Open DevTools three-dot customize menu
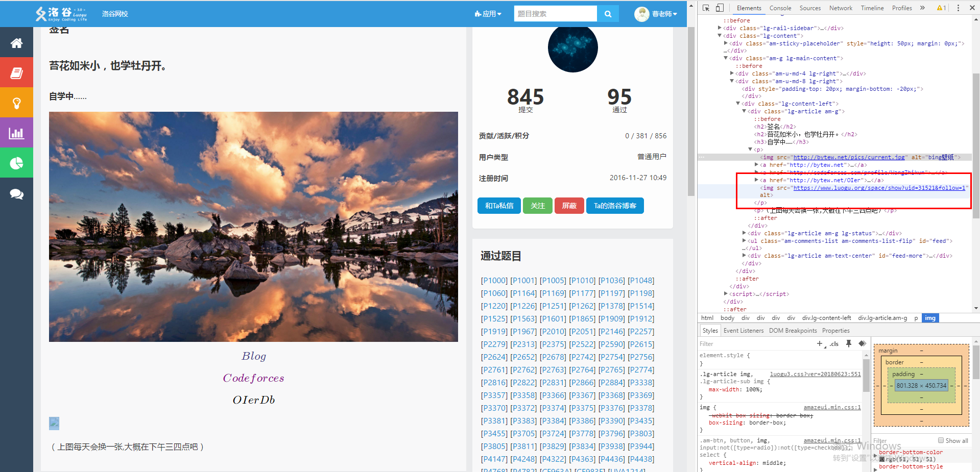Screen dimensions: 980x472 [958, 8]
